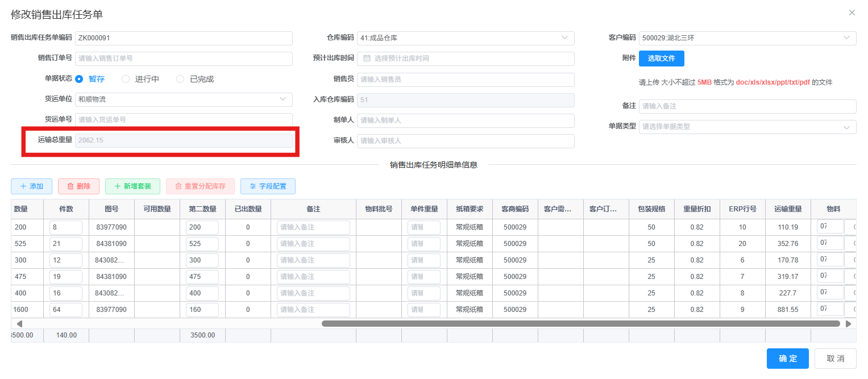The height and width of the screenshot is (379, 868).
Task: Click the left arrow of table scrollbar
Action: [x=19, y=323]
